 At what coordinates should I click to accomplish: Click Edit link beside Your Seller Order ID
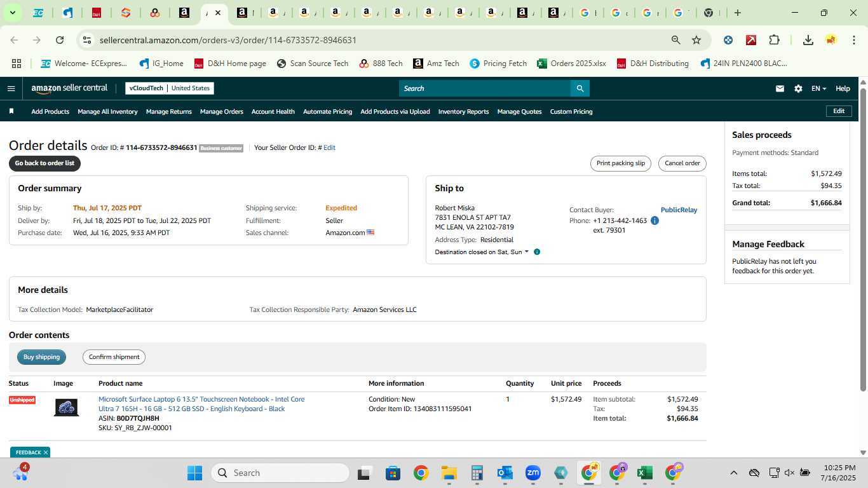tap(329, 147)
